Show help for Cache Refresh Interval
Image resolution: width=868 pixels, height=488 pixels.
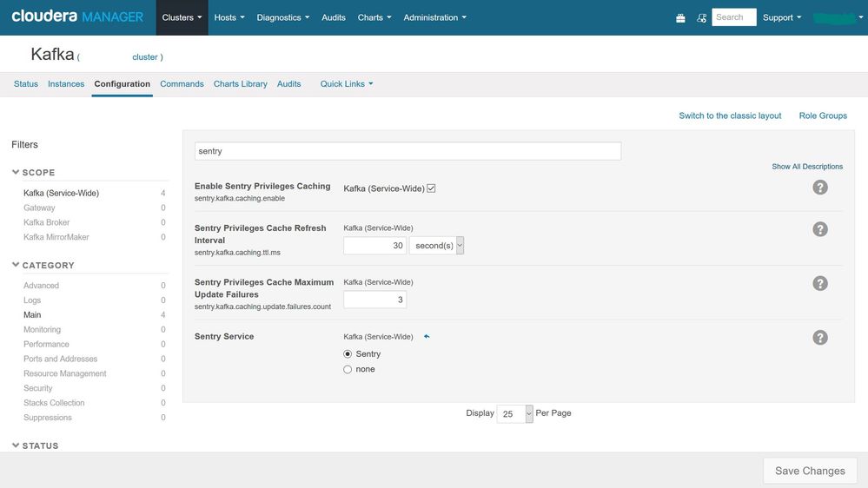click(820, 229)
